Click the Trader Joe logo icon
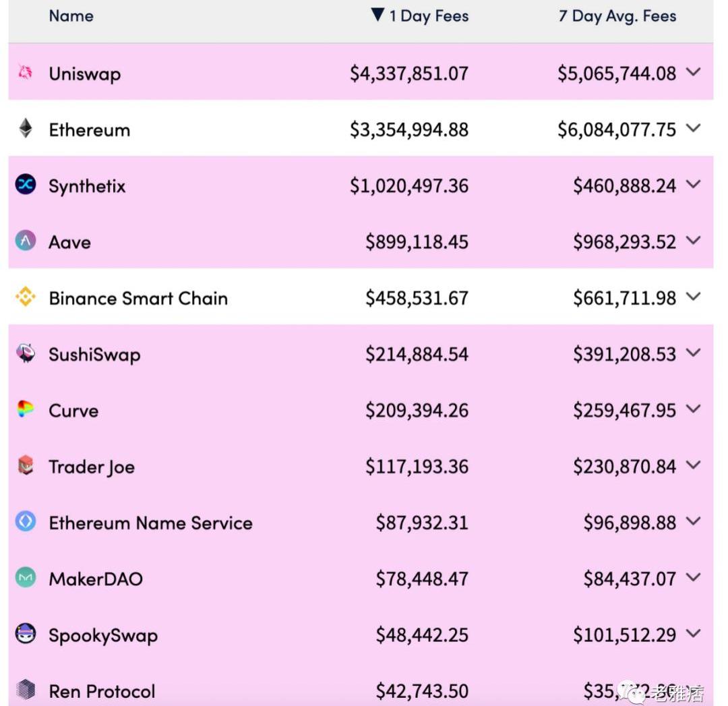This screenshot has height=706, width=728. [26, 465]
